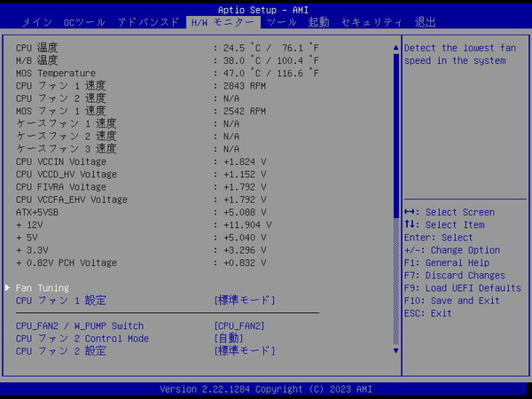Click the F10: Save and Exit hint

pos(451,301)
